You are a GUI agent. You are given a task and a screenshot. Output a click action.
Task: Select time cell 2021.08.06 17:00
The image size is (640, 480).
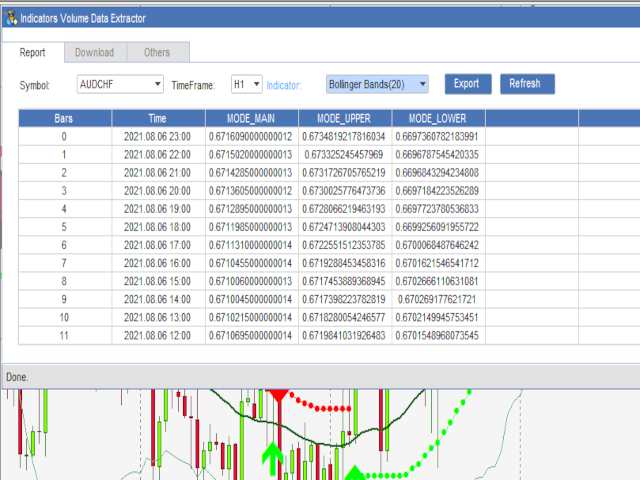coord(158,245)
